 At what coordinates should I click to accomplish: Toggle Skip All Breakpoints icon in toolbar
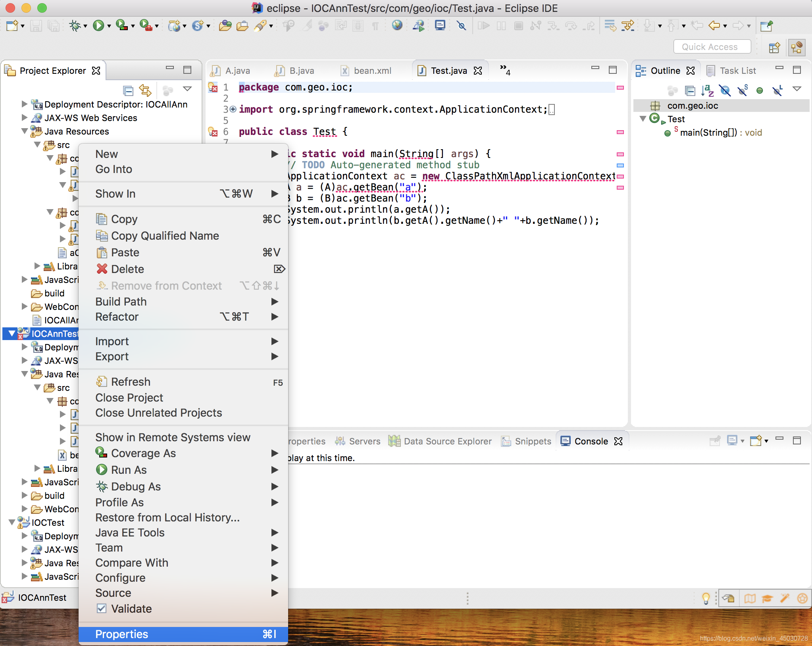pos(461,26)
